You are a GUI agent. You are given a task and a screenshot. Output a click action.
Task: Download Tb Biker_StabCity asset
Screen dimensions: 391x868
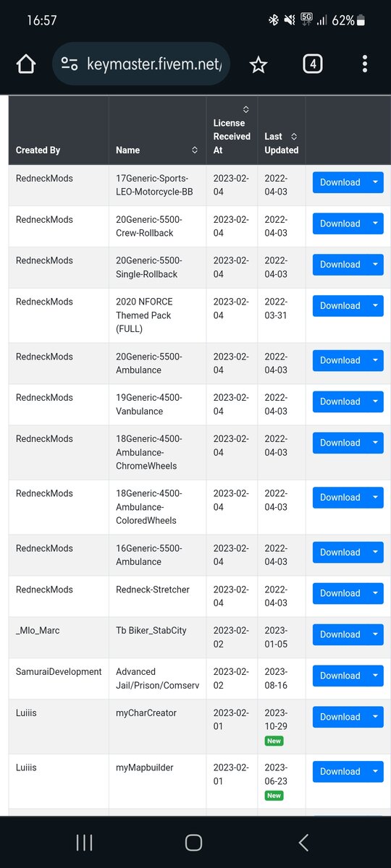pos(340,634)
